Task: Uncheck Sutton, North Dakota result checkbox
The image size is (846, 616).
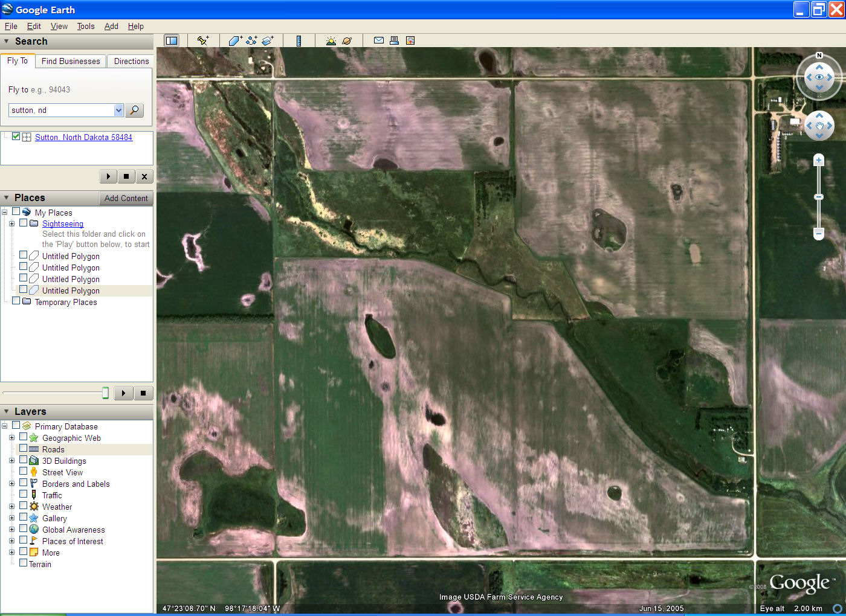Action: (x=16, y=136)
